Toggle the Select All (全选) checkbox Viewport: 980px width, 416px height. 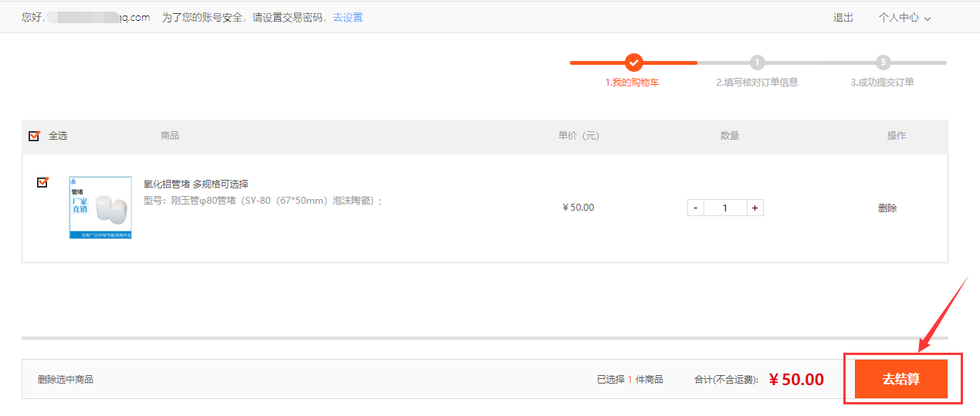point(34,136)
